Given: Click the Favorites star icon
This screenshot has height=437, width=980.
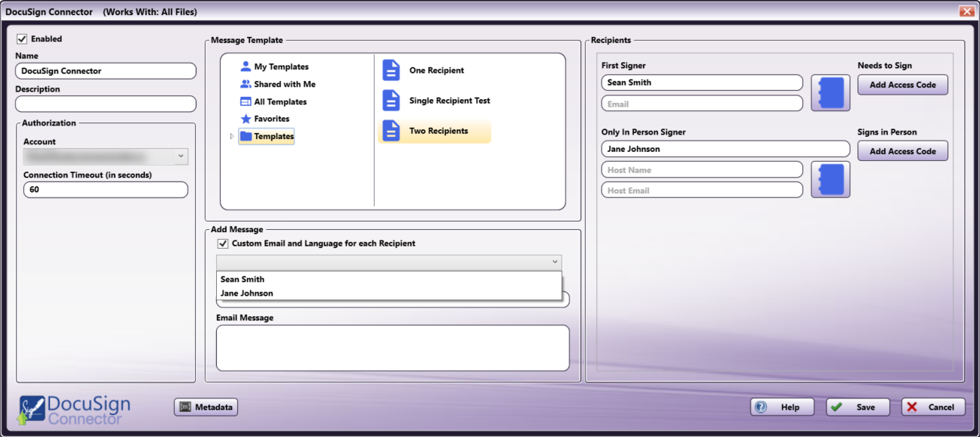Looking at the screenshot, I should pyautogui.click(x=246, y=119).
